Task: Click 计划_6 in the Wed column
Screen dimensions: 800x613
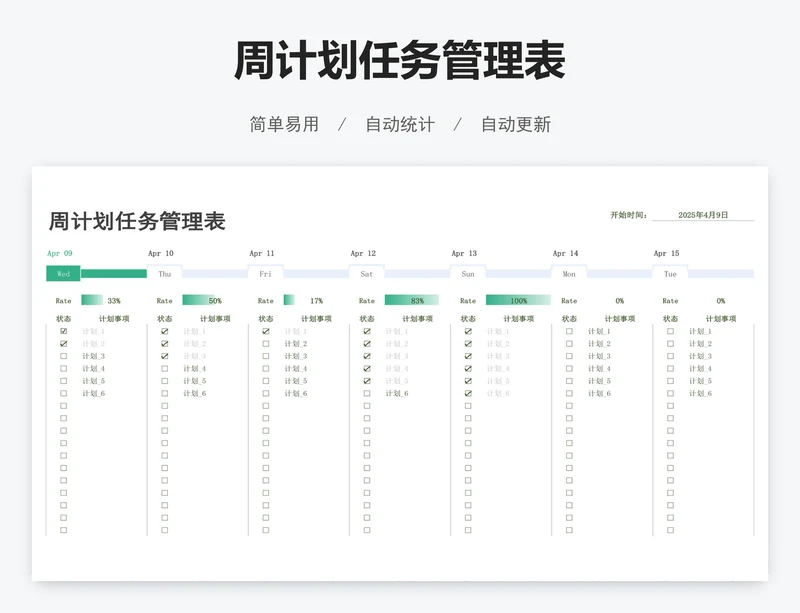Action: pos(93,394)
